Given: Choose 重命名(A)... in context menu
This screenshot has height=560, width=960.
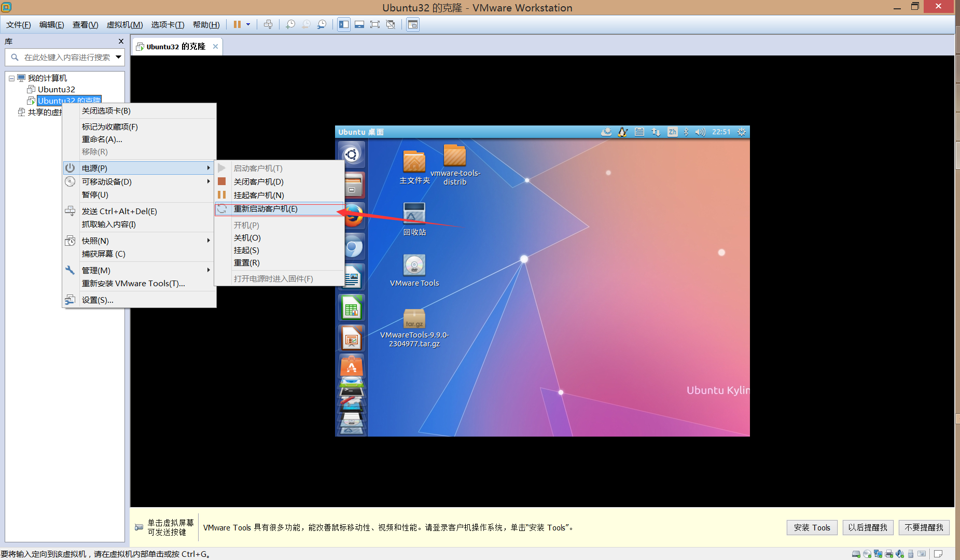Looking at the screenshot, I should (x=139, y=139).
